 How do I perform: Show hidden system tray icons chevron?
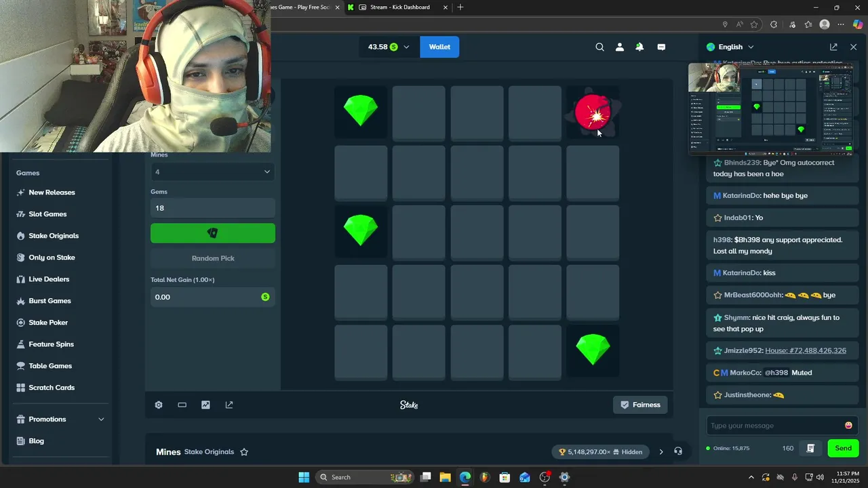(751, 477)
